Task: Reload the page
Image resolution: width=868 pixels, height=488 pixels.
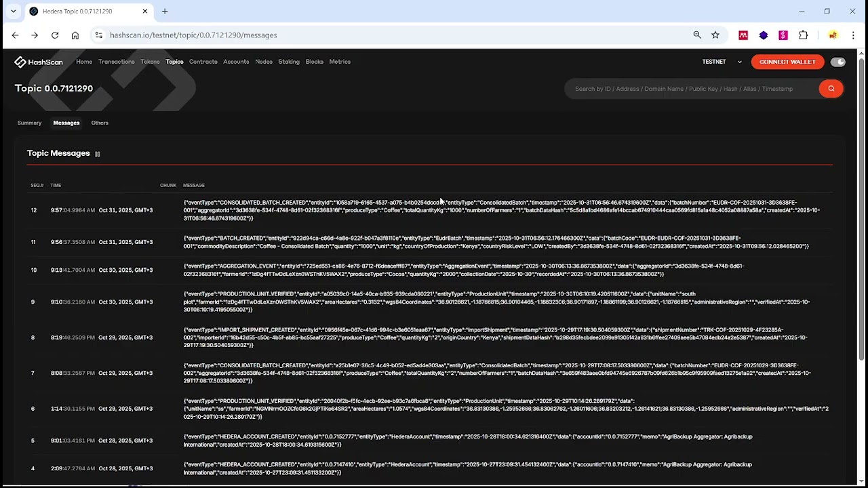Action: pyautogui.click(x=55, y=35)
